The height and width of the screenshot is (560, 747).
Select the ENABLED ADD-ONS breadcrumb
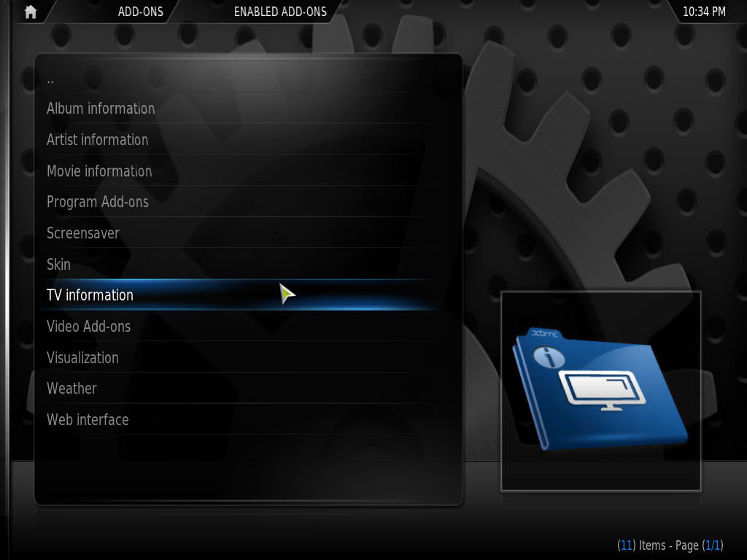(x=280, y=12)
